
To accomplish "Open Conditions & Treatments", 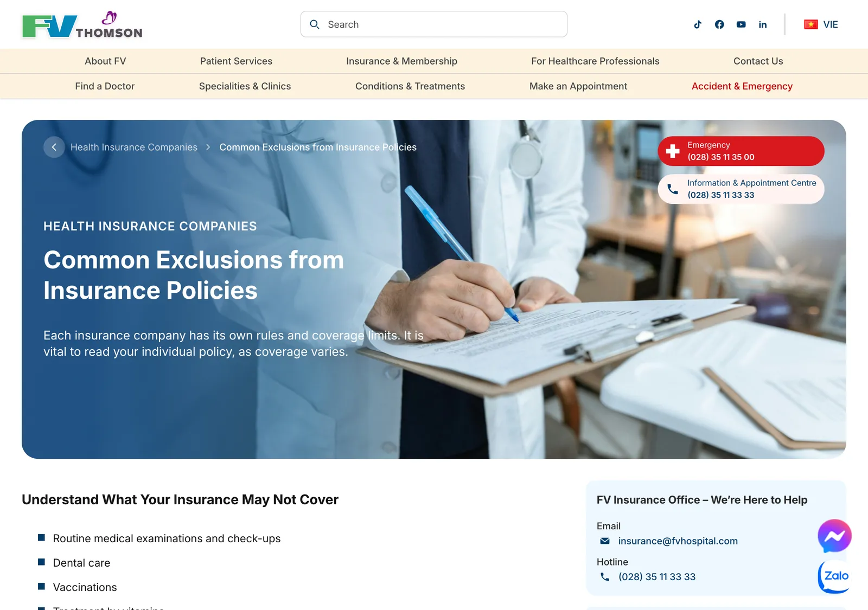I will [x=410, y=86].
